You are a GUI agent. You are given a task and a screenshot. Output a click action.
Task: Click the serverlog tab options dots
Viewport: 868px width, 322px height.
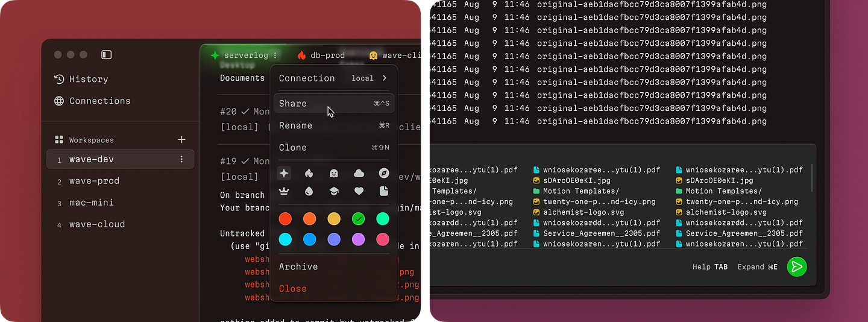(x=275, y=55)
